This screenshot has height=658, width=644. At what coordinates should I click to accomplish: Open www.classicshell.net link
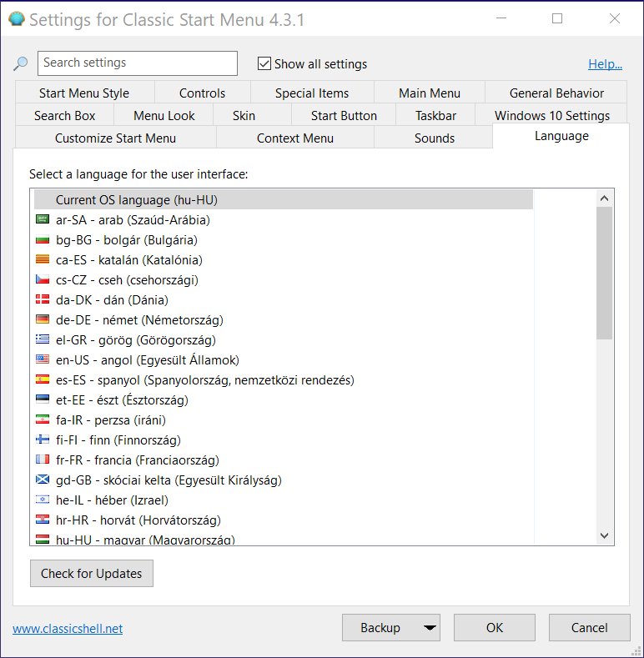[68, 628]
